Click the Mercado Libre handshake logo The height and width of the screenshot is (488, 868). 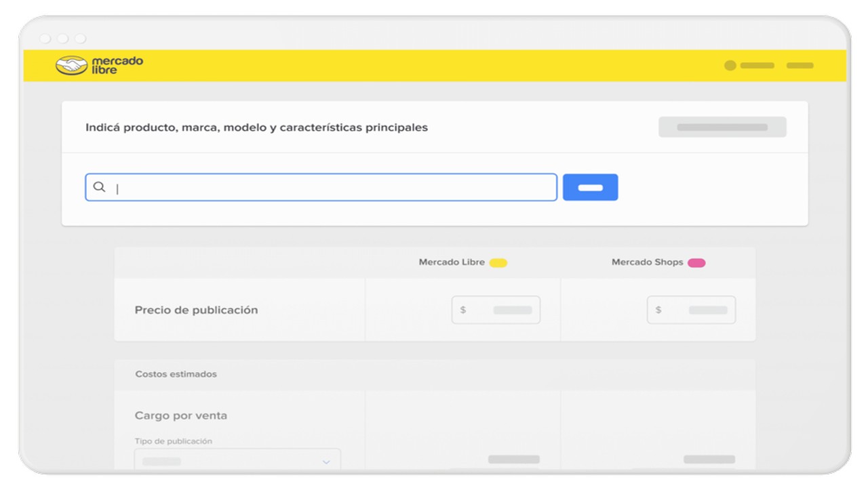tap(71, 65)
